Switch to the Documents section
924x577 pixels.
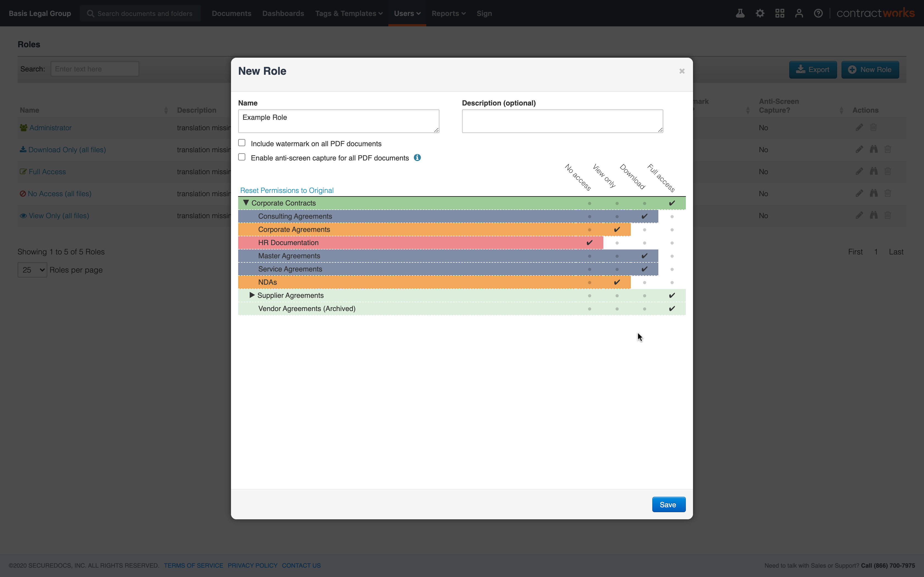pos(231,13)
